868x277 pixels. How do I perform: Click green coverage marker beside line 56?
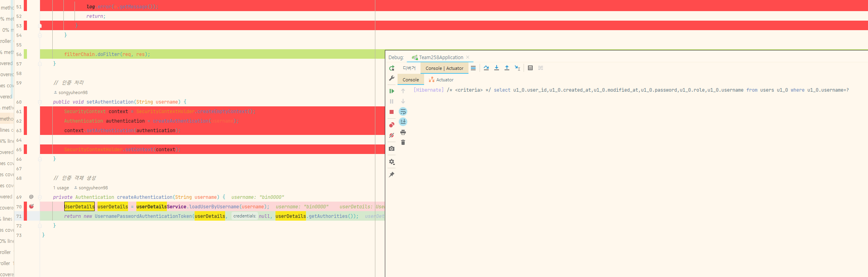tap(25, 54)
